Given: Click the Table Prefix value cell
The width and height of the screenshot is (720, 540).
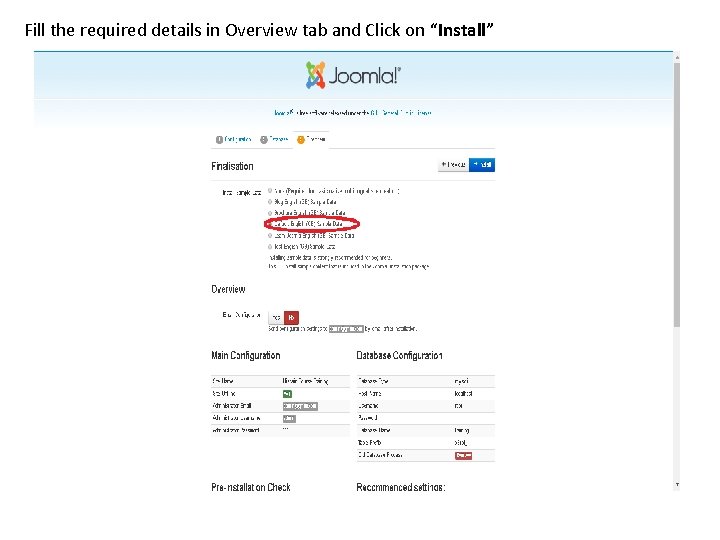Looking at the screenshot, I should pos(461,443).
